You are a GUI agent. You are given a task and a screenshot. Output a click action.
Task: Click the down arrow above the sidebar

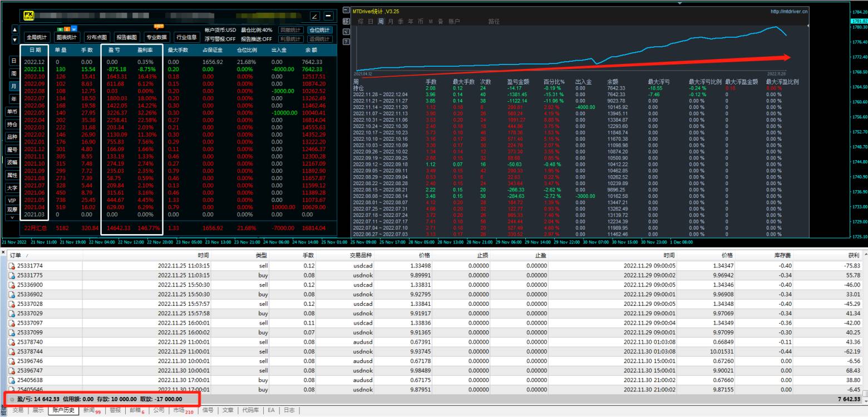[x=14, y=40]
